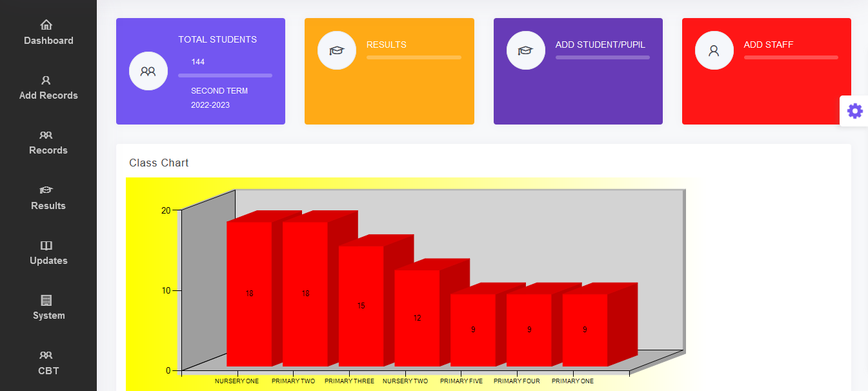The height and width of the screenshot is (391, 868).
Task: Open Add Records via its person icon
Action: pos(46,81)
